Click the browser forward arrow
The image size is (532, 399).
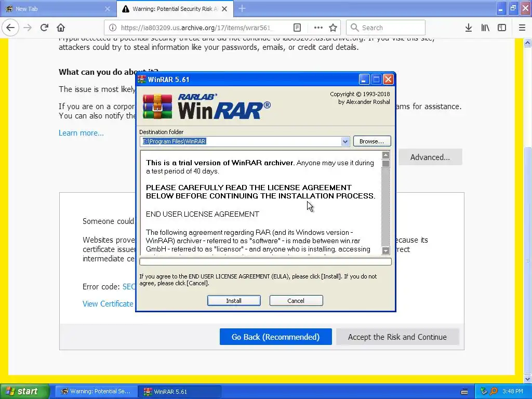point(28,28)
